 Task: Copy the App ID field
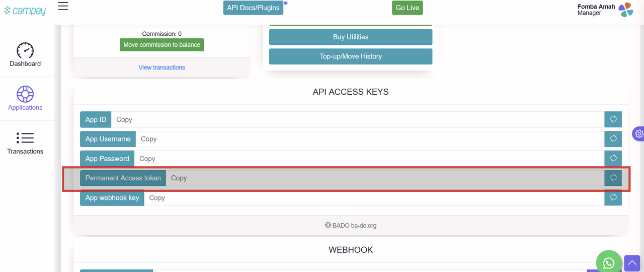coord(358,119)
